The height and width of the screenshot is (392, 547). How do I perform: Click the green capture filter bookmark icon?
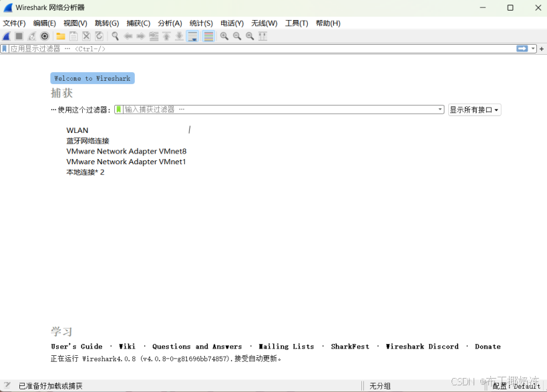point(119,110)
